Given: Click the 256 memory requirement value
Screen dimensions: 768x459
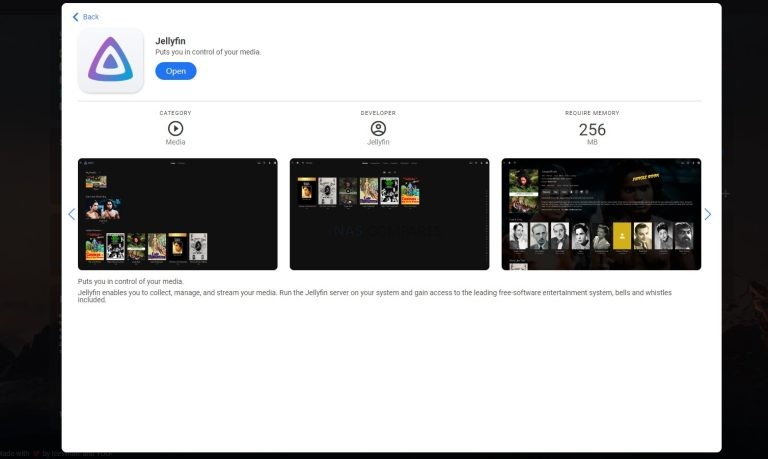Looking at the screenshot, I should point(592,129).
